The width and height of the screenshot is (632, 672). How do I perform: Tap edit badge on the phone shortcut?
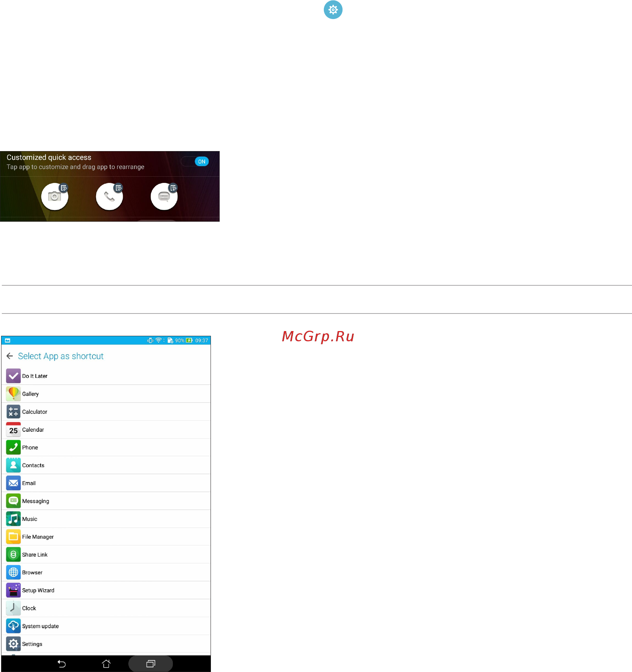coord(118,188)
